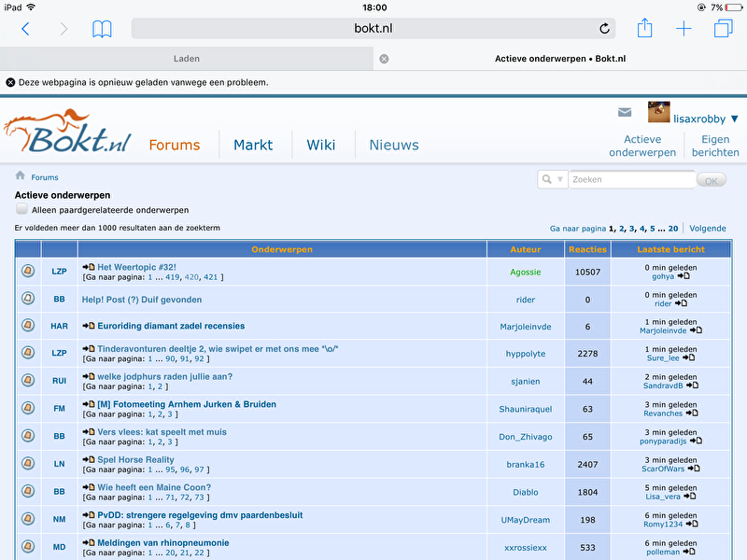
Task: Click the topic status icon of Help! Post Duif gevonden
Action: [x=28, y=299]
